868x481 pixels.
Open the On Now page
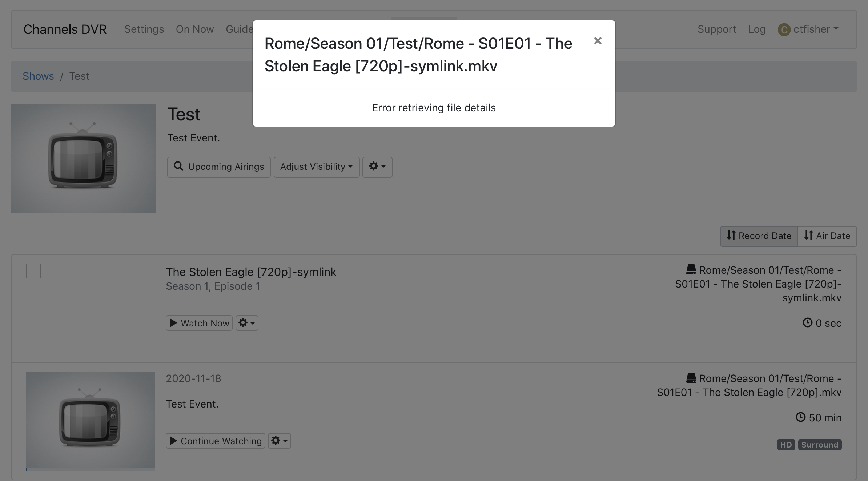[x=195, y=29]
